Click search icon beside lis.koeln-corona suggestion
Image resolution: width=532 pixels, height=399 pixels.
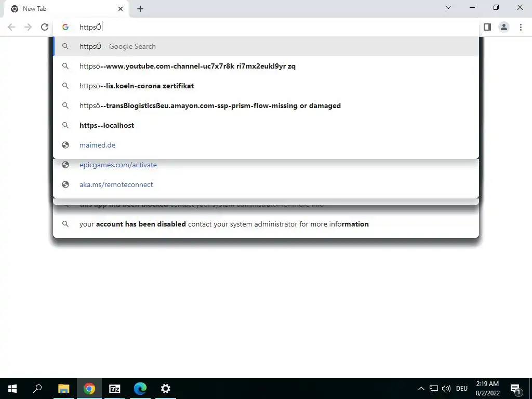coord(65,86)
